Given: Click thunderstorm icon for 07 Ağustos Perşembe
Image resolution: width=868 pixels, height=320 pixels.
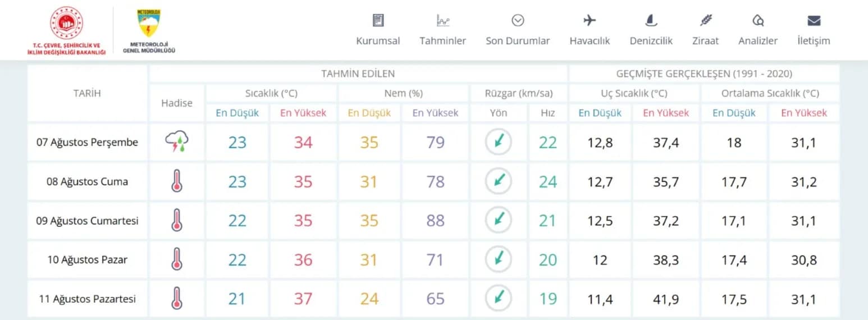Looking at the screenshot, I should coord(176,143).
